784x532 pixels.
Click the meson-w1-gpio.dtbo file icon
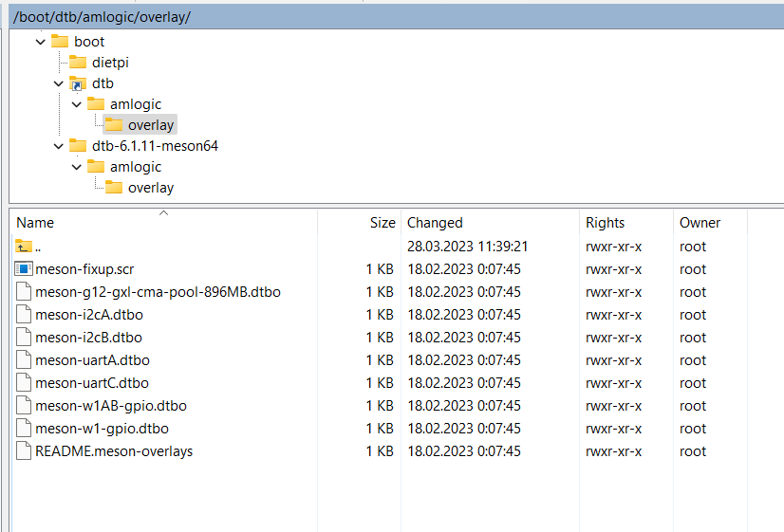(25, 429)
